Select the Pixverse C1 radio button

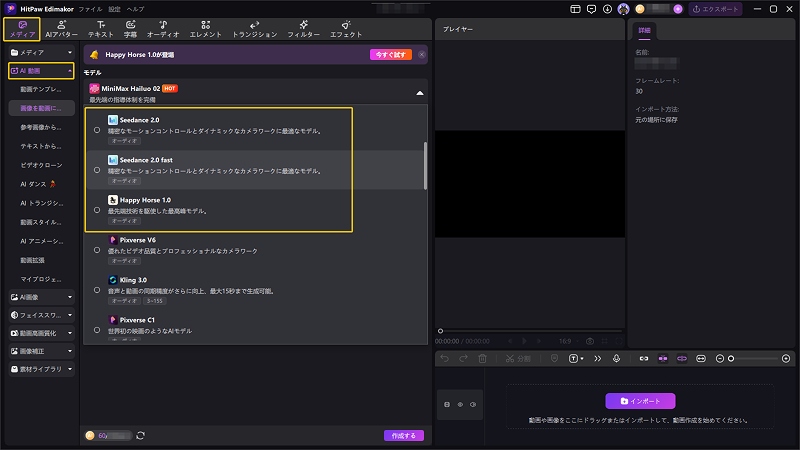(97, 330)
